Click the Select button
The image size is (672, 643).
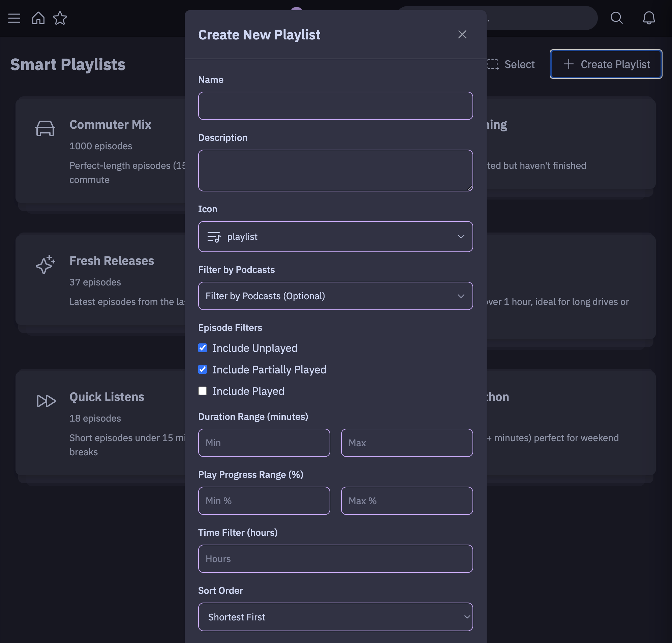tap(511, 64)
